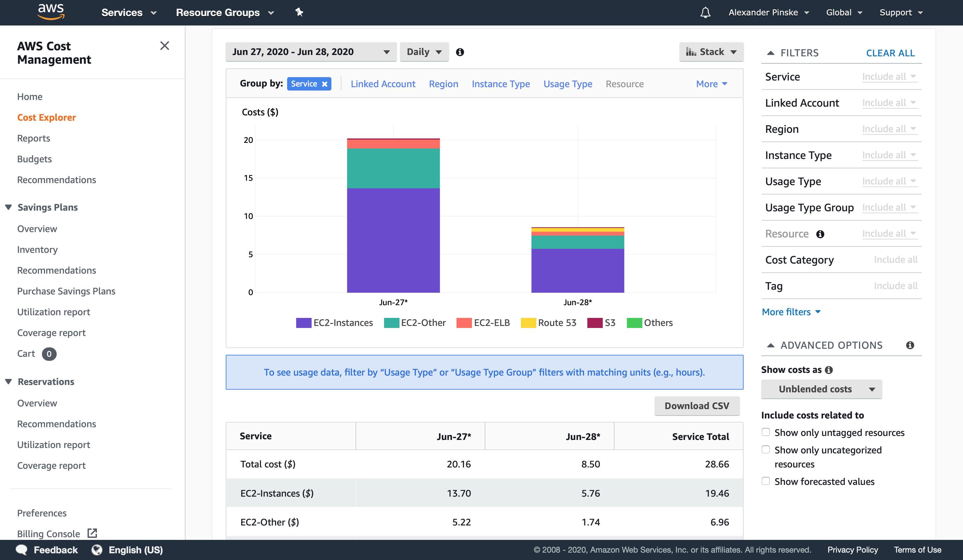Viewport: 963px width, 560px height.
Task: Click EC2-Other legend swatch
Action: point(391,323)
